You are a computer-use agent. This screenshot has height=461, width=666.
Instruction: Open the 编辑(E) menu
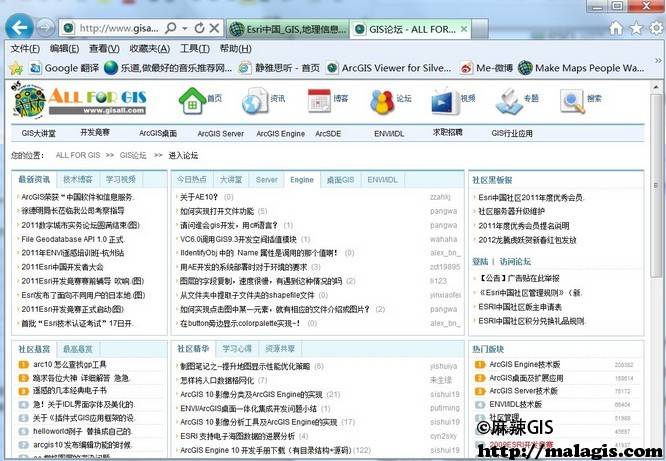click(64, 48)
